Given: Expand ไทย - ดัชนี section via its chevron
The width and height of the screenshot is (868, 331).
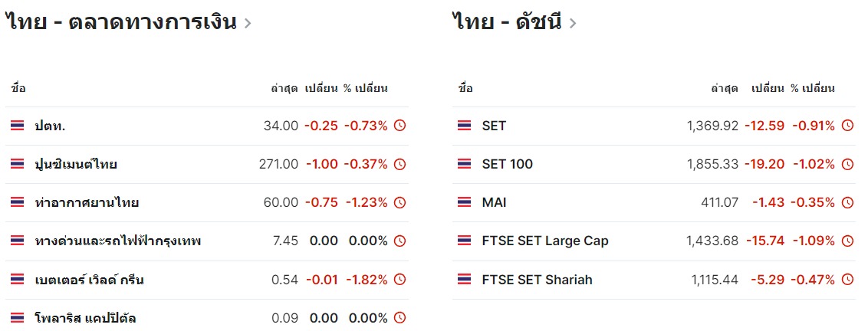Looking at the screenshot, I should click(572, 23).
